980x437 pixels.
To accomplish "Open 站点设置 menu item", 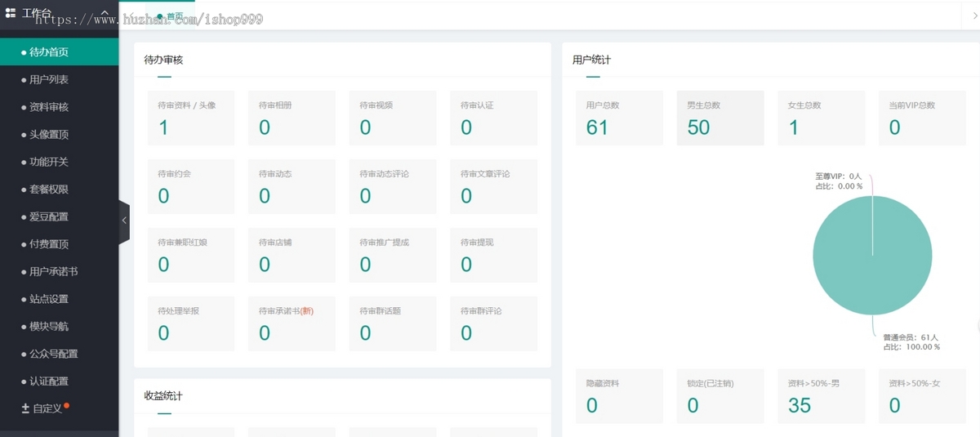I will click(x=59, y=299).
